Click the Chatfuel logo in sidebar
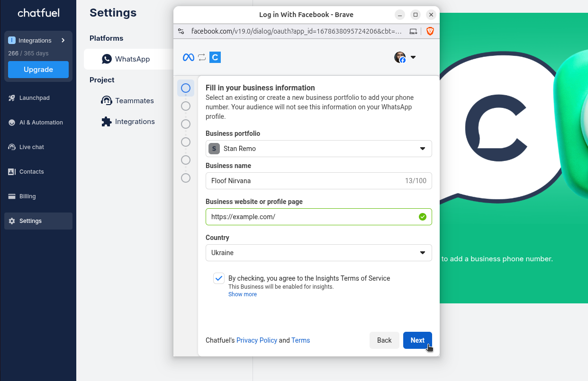The height and width of the screenshot is (381, 588). tap(38, 13)
